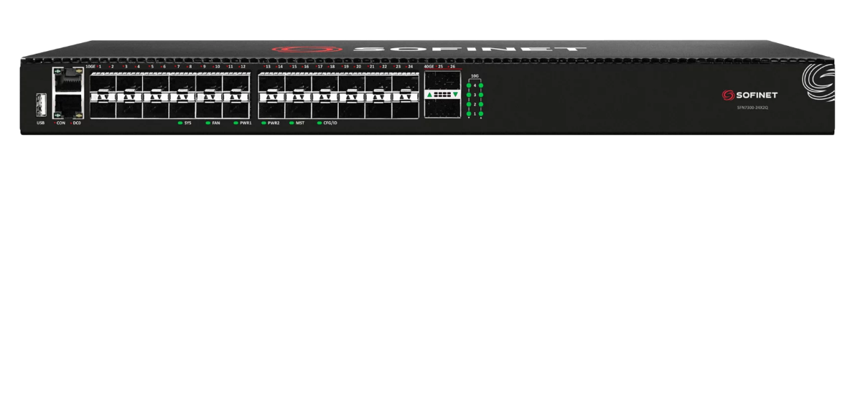Click the upper RJ45 management port
The width and height of the screenshot is (868, 397).
pos(67,81)
